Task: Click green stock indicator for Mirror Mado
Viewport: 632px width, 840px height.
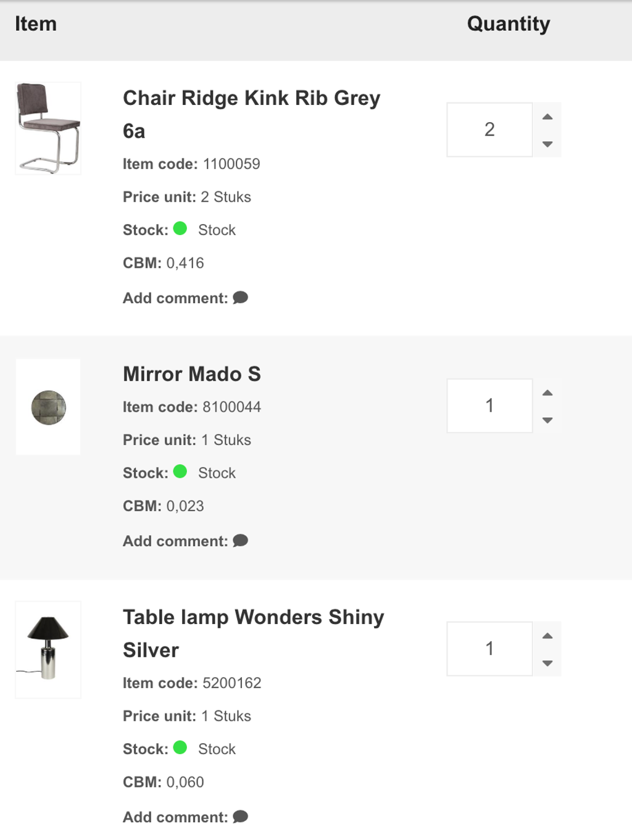Action: click(x=180, y=472)
